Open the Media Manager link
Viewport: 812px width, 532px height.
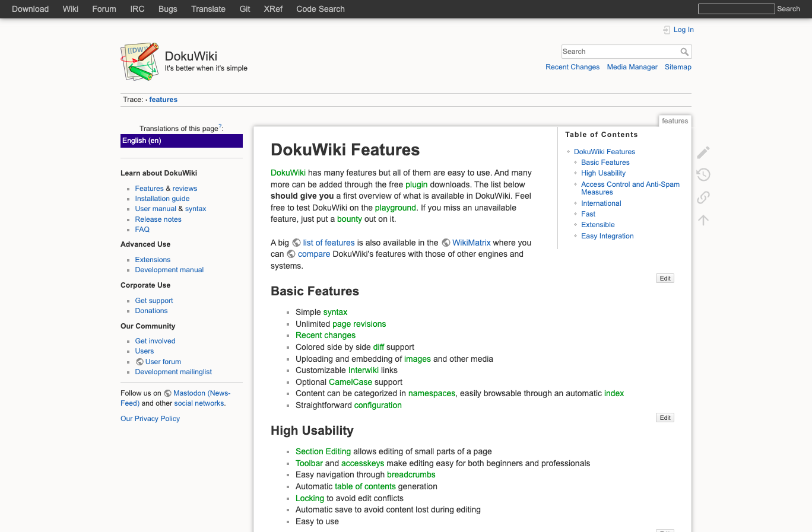[632, 67]
